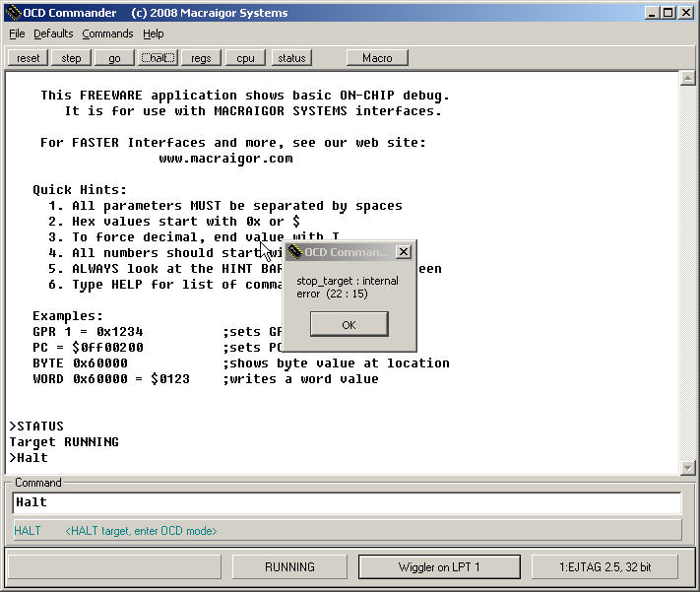Click the 'stop_target : internal error' message
700x592 pixels.
[x=348, y=288]
